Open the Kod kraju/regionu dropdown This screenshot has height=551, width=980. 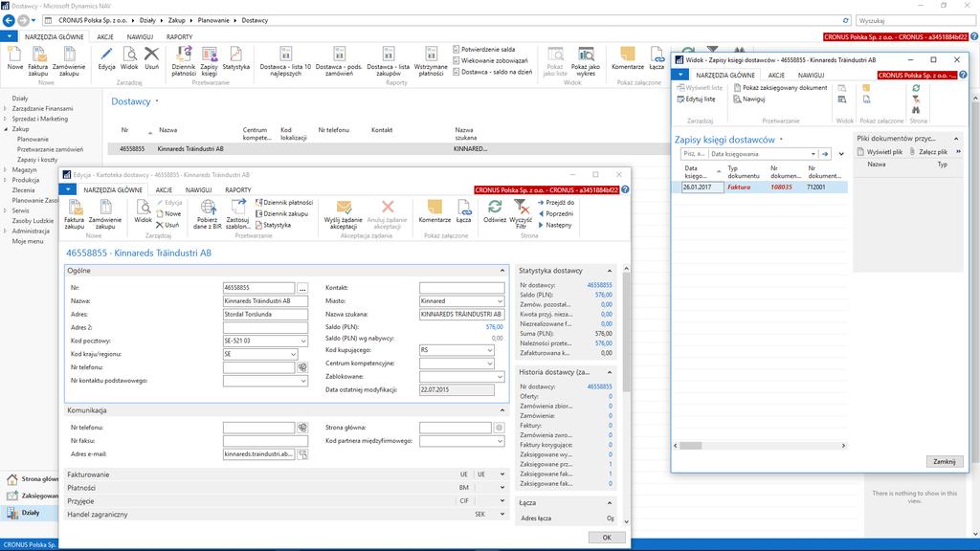(x=293, y=354)
